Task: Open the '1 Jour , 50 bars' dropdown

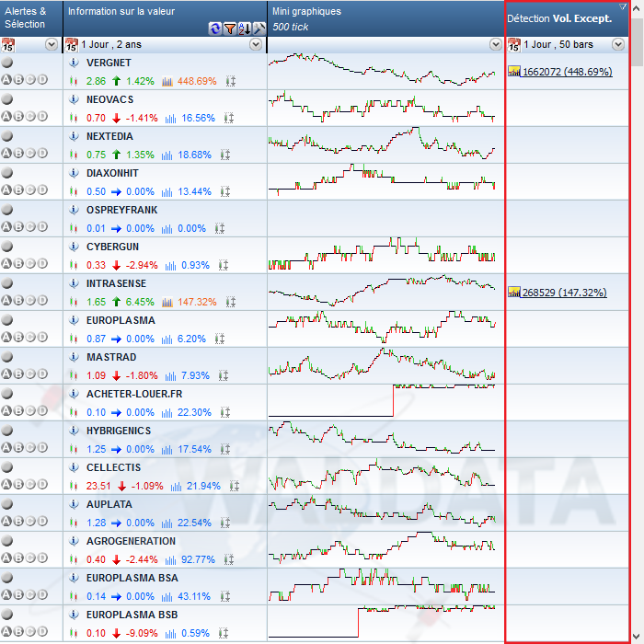Action: tap(618, 44)
